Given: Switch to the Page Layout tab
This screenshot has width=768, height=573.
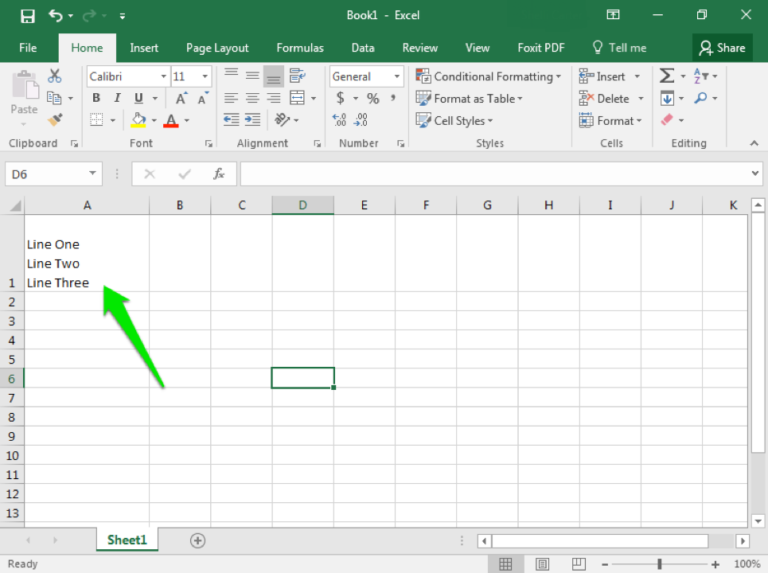Looking at the screenshot, I should [x=217, y=48].
